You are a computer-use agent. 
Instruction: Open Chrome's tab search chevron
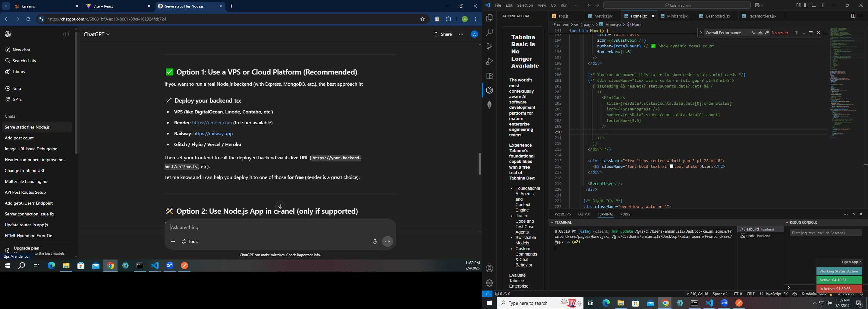point(6,6)
